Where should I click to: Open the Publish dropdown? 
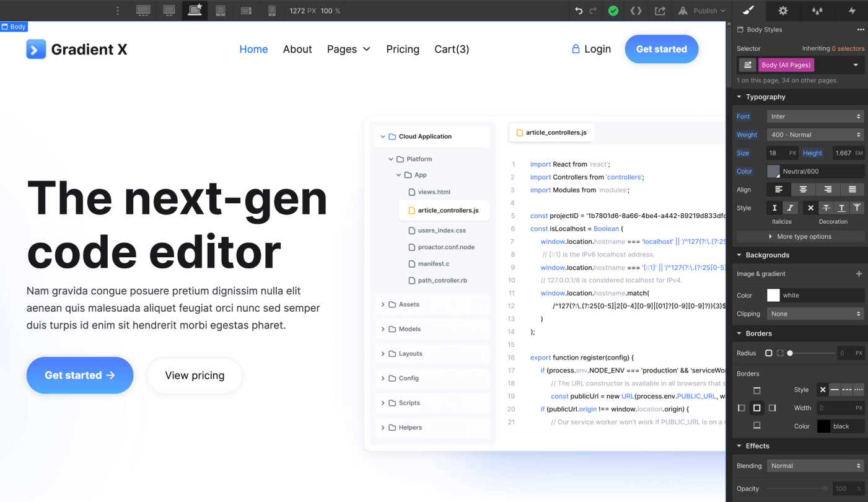click(702, 11)
